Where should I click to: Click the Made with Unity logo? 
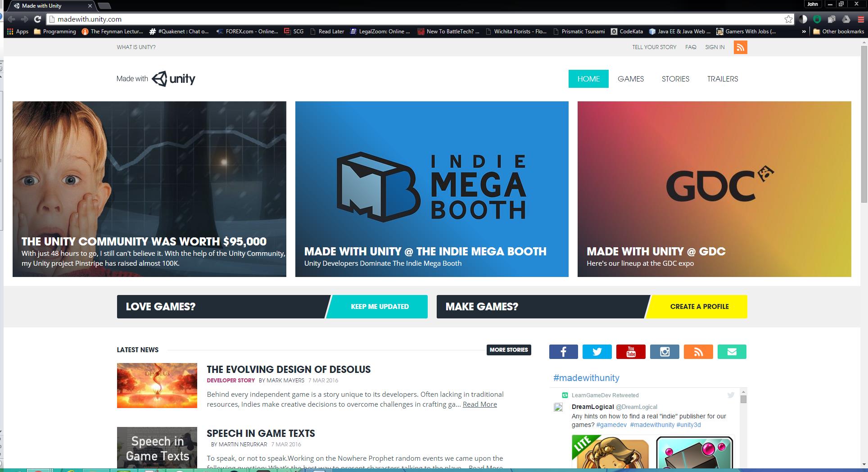(156, 79)
